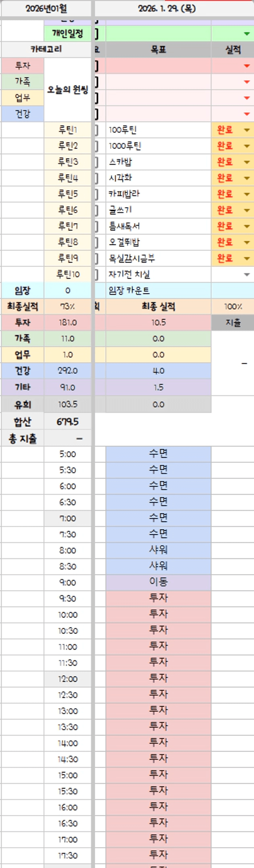This screenshot has height=868, width=254.
Task: Select the gray 지출 header cell
Action: (233, 323)
